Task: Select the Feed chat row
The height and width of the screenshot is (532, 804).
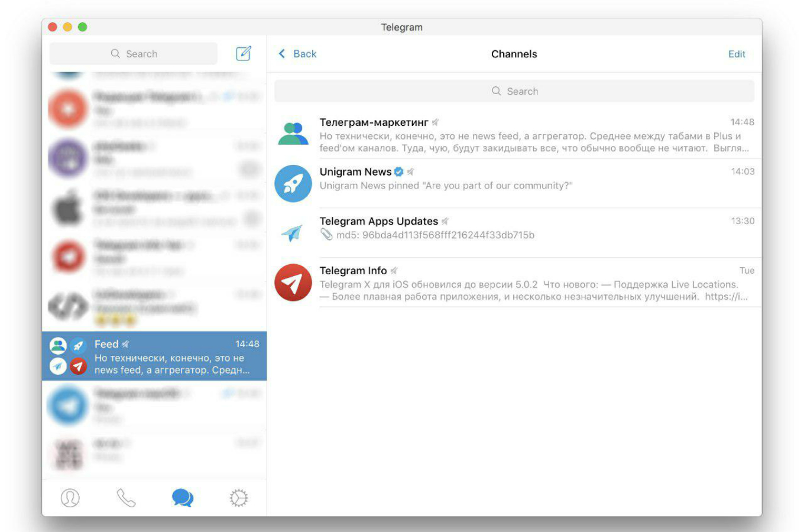Action: (x=154, y=356)
